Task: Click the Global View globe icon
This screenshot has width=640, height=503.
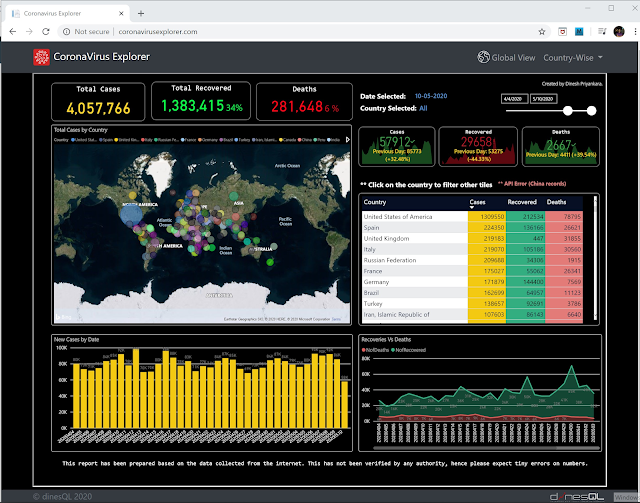Action: click(483, 57)
